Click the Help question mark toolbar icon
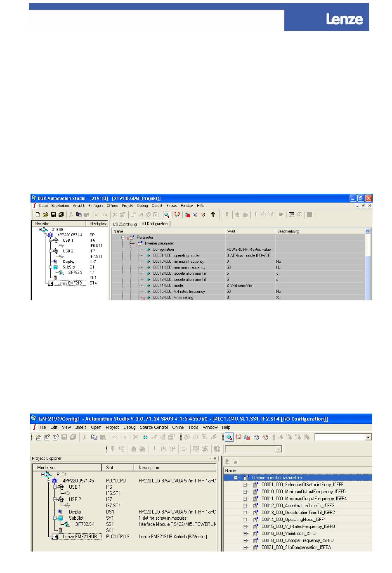This screenshot has width=392, height=573. click(213, 215)
